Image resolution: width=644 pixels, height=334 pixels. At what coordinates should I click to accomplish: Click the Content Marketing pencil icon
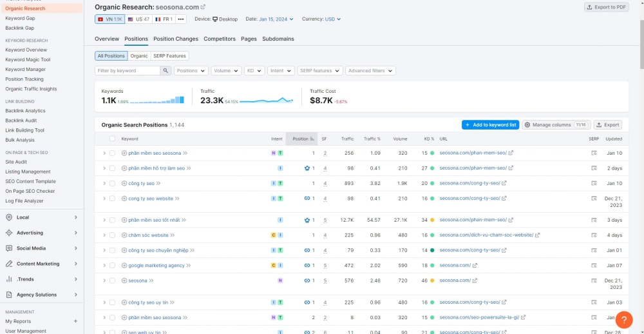coord(9,264)
